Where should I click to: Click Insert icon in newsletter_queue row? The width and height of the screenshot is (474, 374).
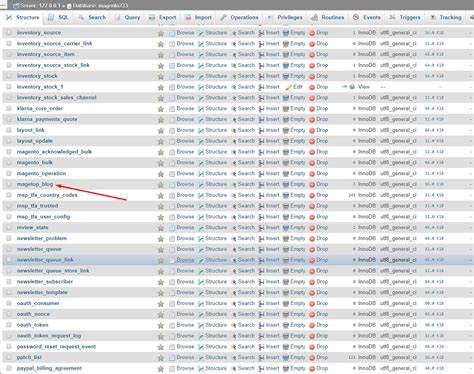pos(262,250)
